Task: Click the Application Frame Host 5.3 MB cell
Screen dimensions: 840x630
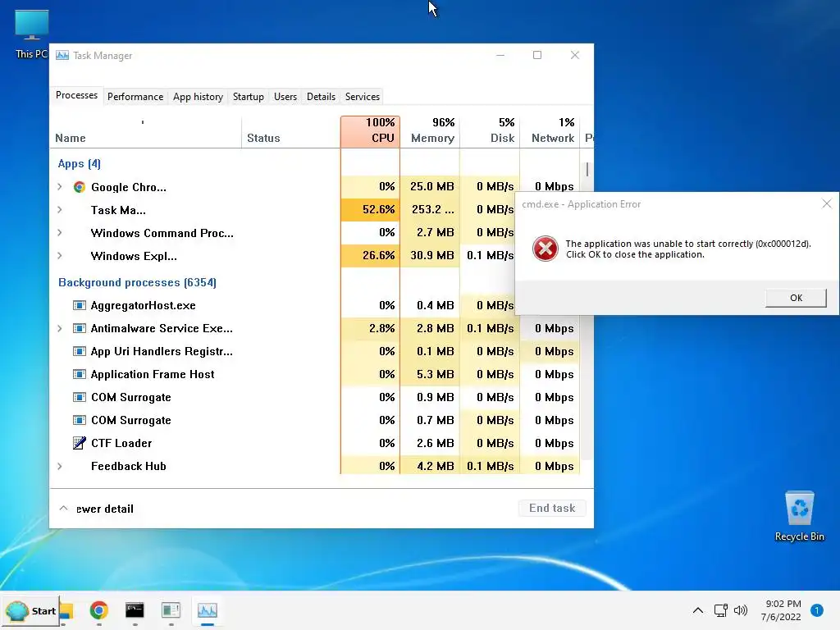Action: [430, 374]
